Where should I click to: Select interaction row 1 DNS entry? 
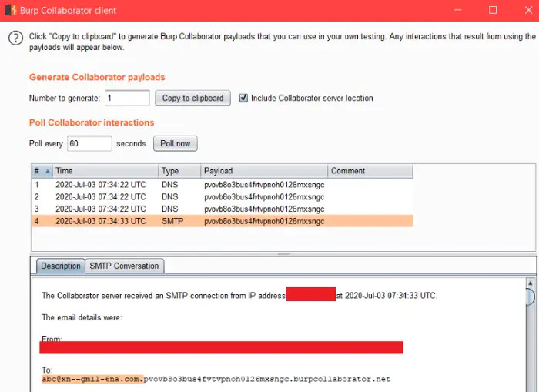(222, 185)
